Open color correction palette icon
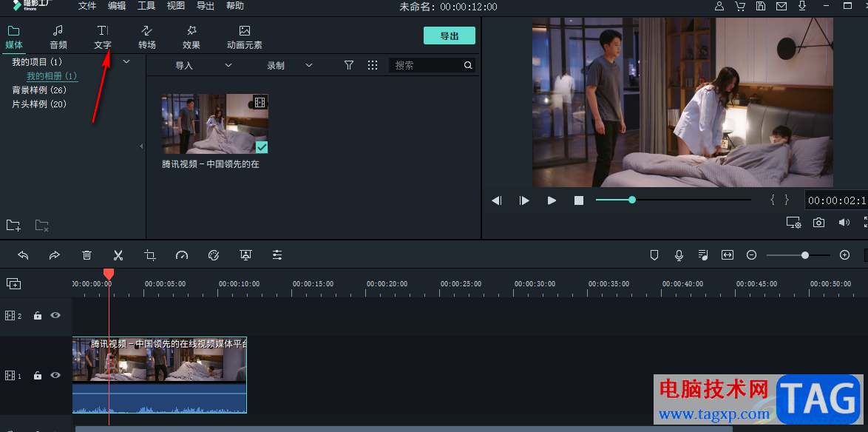Image resolution: width=868 pixels, height=432 pixels. coord(214,254)
